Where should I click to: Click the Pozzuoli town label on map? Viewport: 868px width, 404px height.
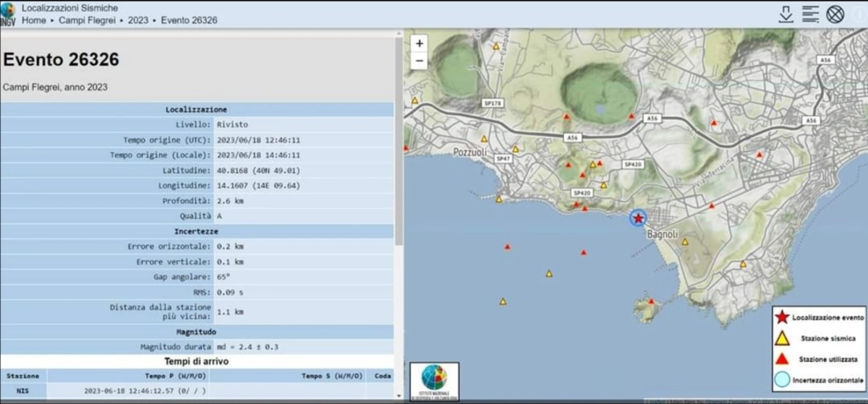tap(471, 152)
